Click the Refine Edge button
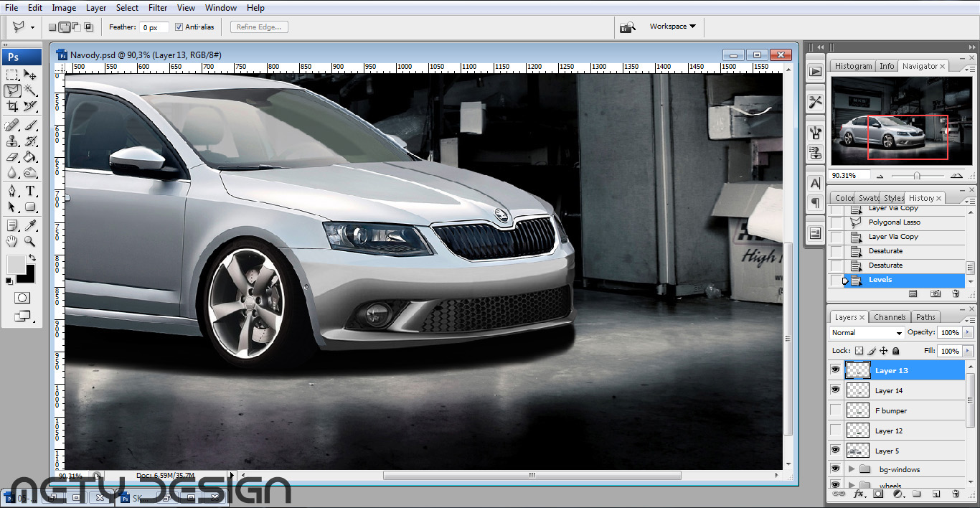The width and height of the screenshot is (980, 508). click(260, 27)
